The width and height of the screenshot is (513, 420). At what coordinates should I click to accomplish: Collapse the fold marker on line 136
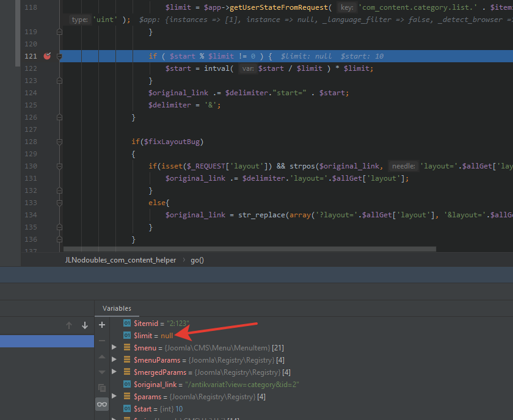60,239
